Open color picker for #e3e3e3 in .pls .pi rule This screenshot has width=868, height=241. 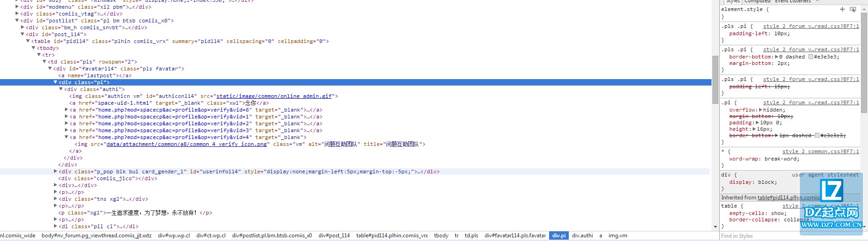click(811, 57)
